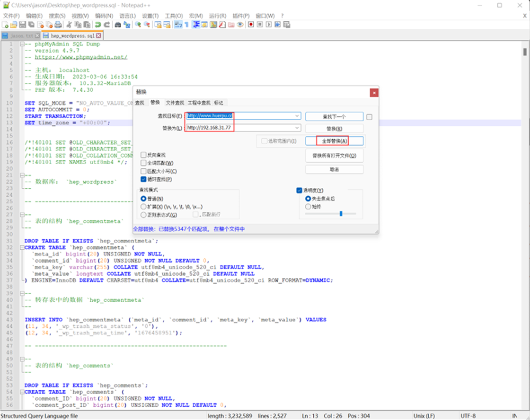Toggle Word Wrap toolbar icon

point(178,25)
